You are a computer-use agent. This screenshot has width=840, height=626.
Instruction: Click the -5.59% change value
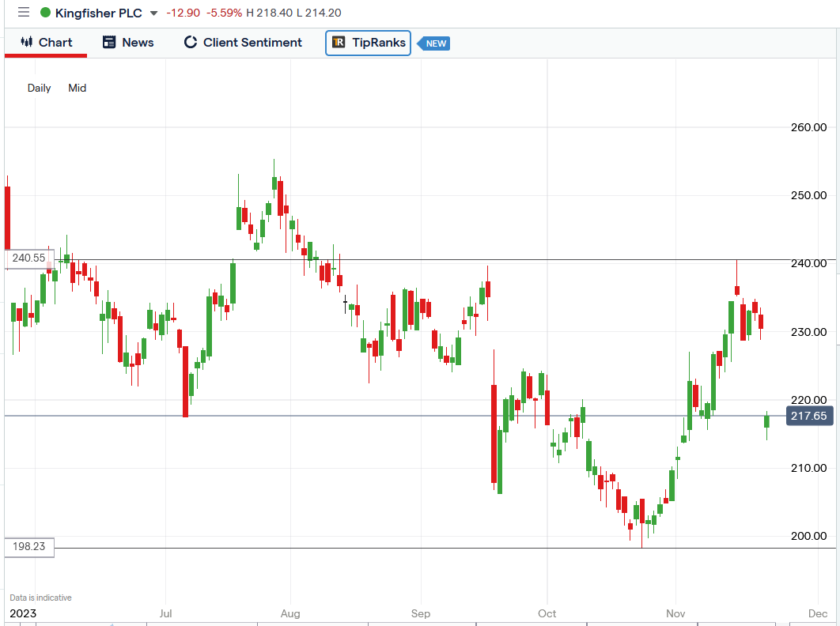pos(224,13)
